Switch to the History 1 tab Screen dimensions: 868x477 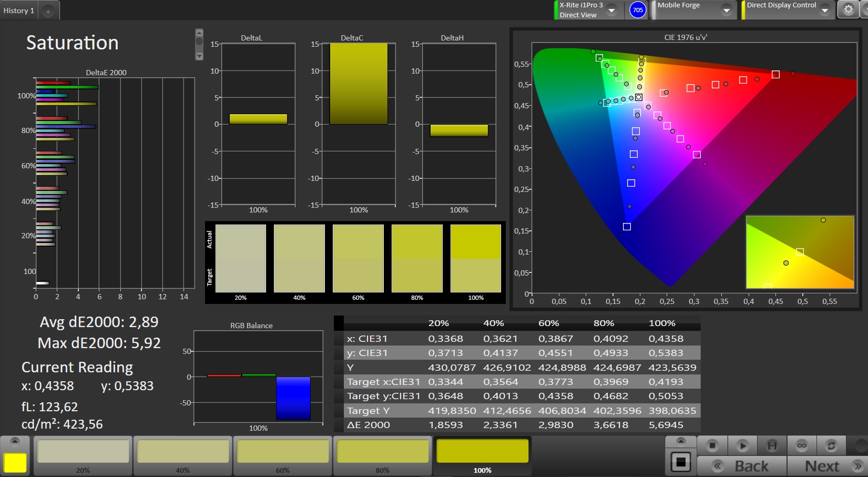(19, 11)
